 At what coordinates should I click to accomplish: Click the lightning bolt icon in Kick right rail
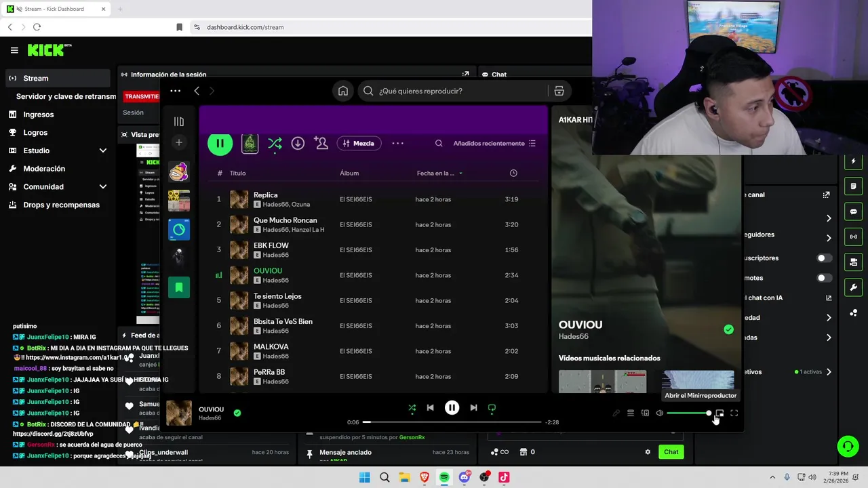click(853, 161)
